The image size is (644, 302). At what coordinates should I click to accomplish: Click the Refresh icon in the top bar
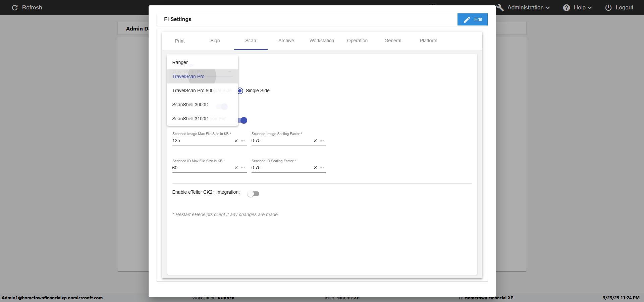pos(15,7)
